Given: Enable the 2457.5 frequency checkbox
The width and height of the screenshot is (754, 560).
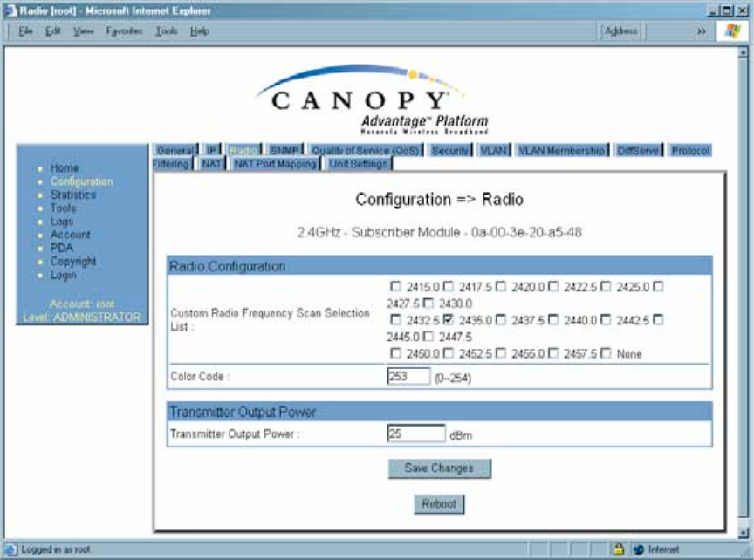Looking at the screenshot, I should click(553, 353).
